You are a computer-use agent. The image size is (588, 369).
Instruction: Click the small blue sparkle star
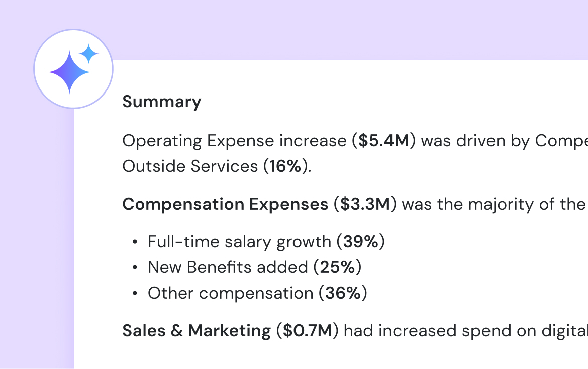[89, 53]
